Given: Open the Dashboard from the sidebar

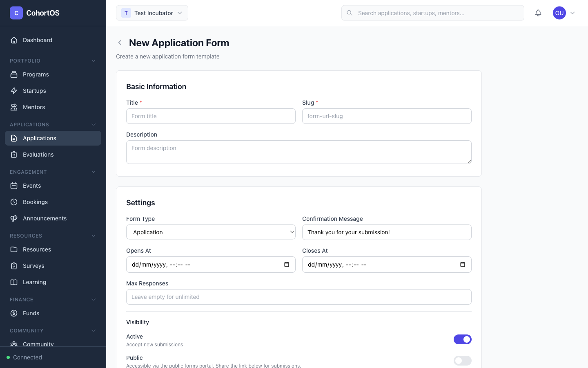Looking at the screenshot, I should click(x=38, y=40).
